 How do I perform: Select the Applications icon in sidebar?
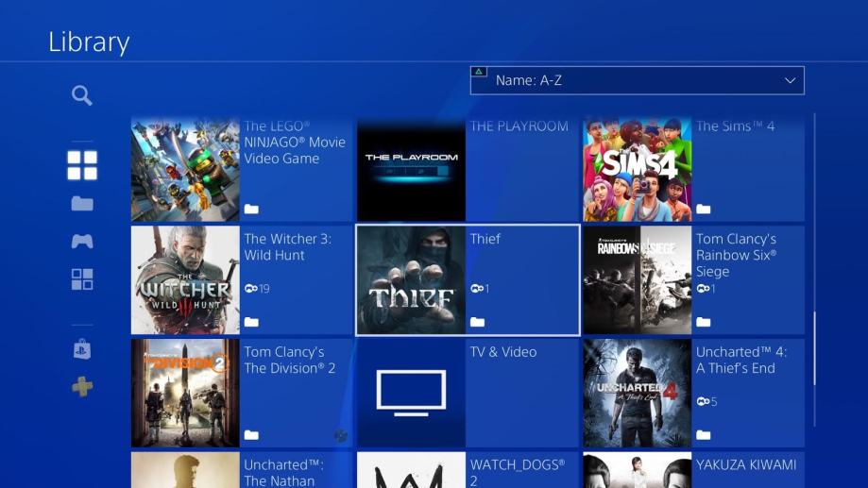pos(82,279)
